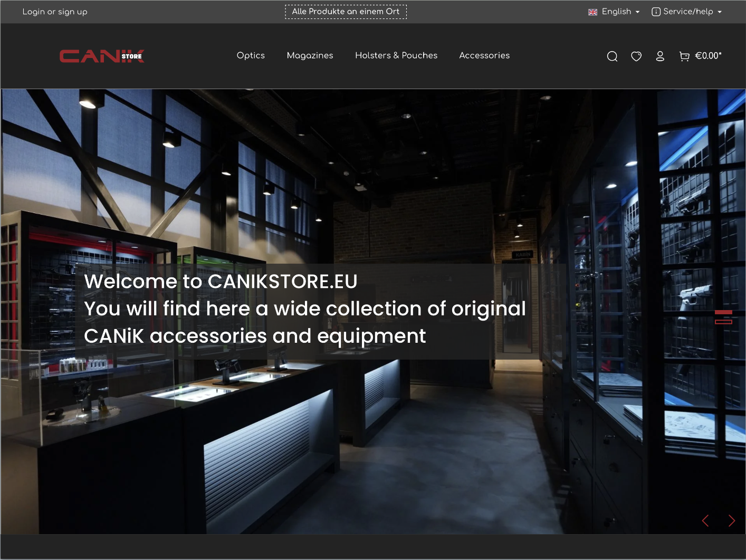Select the Magazines menu item
This screenshot has width=746, height=560.
click(x=310, y=55)
